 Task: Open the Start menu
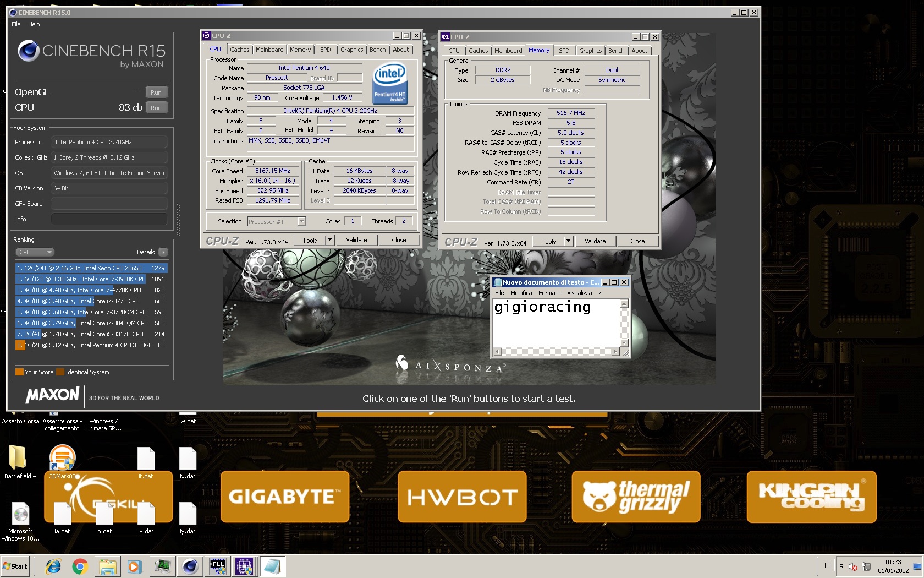[15, 566]
